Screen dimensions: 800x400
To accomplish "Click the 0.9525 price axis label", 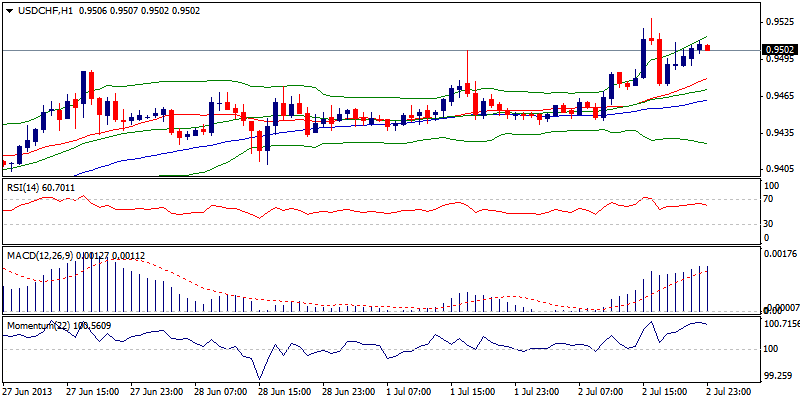I will click(779, 21).
